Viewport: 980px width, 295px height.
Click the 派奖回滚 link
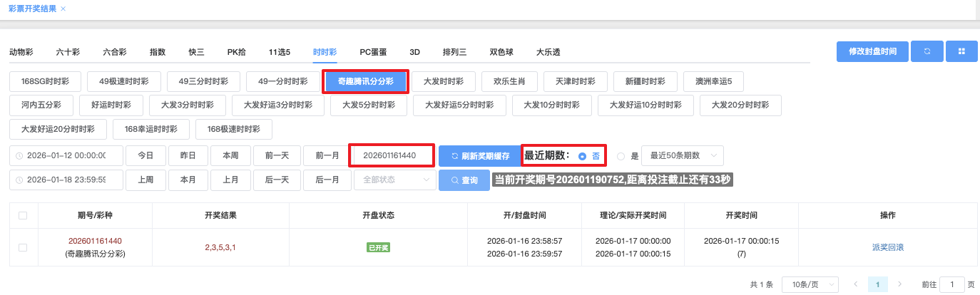887,247
